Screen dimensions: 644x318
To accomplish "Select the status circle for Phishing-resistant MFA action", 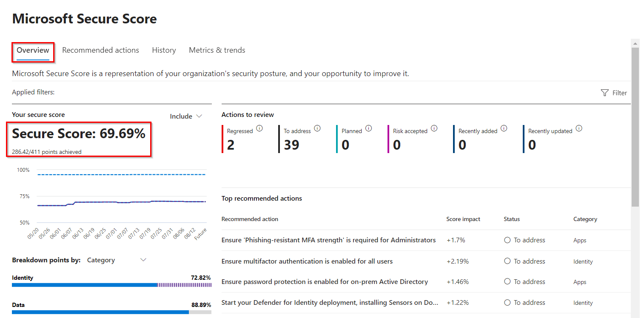I will 507,240.
